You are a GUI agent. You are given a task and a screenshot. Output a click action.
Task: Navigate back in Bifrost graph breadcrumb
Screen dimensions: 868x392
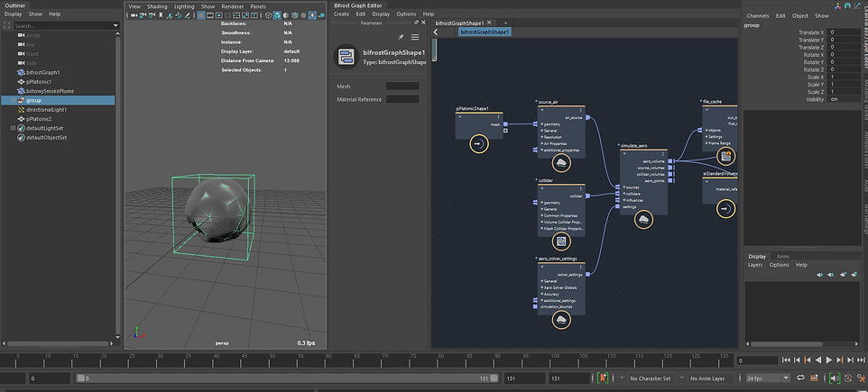436,32
